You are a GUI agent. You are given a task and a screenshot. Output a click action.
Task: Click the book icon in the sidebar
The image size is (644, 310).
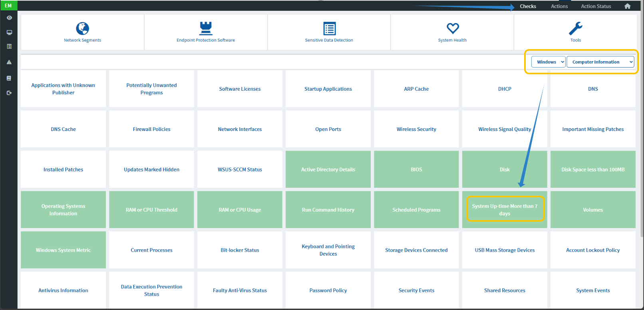click(9, 78)
